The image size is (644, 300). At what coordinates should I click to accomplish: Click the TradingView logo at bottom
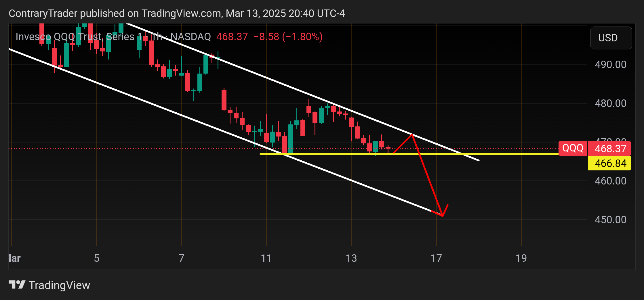(49, 285)
